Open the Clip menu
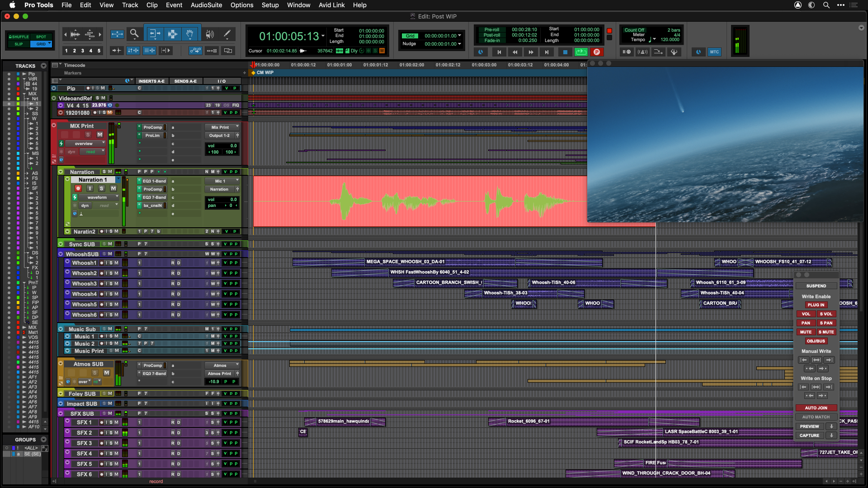Viewport: 868px width, 488px height. point(152,5)
